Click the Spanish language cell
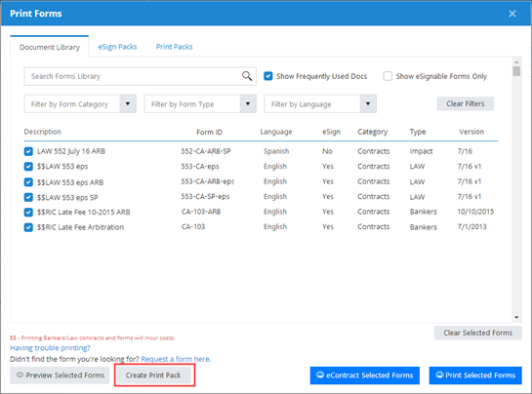 click(276, 151)
